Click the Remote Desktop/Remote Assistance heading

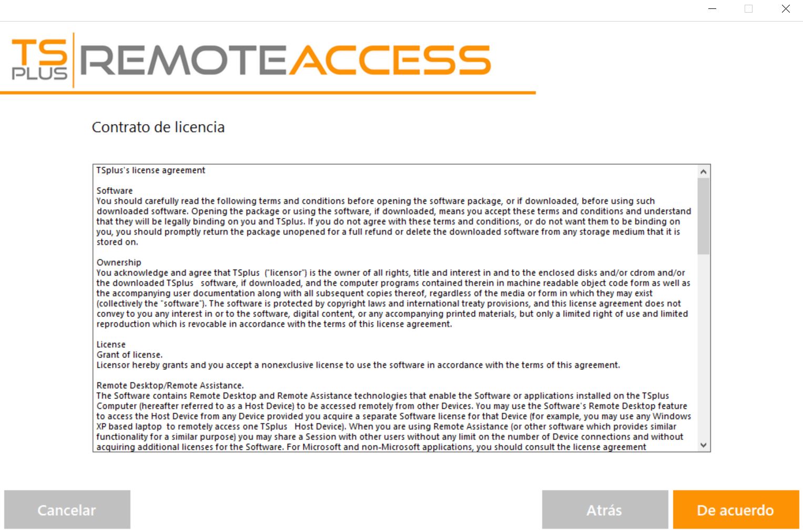point(170,385)
